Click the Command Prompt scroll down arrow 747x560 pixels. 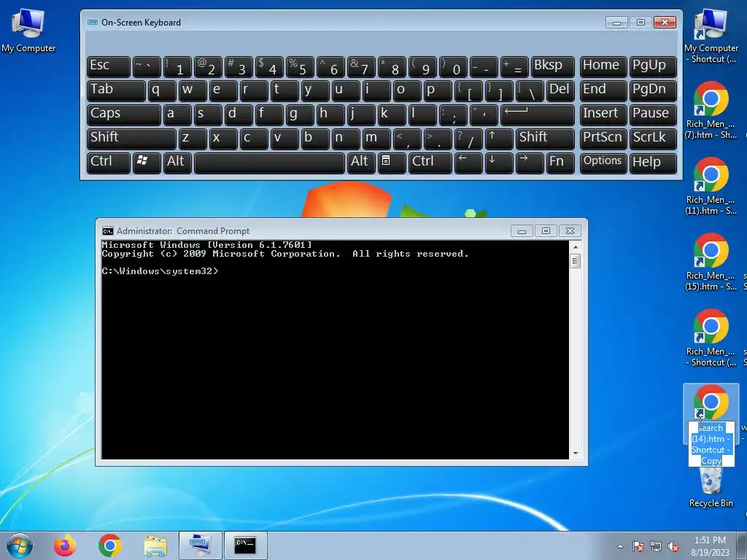click(x=576, y=454)
